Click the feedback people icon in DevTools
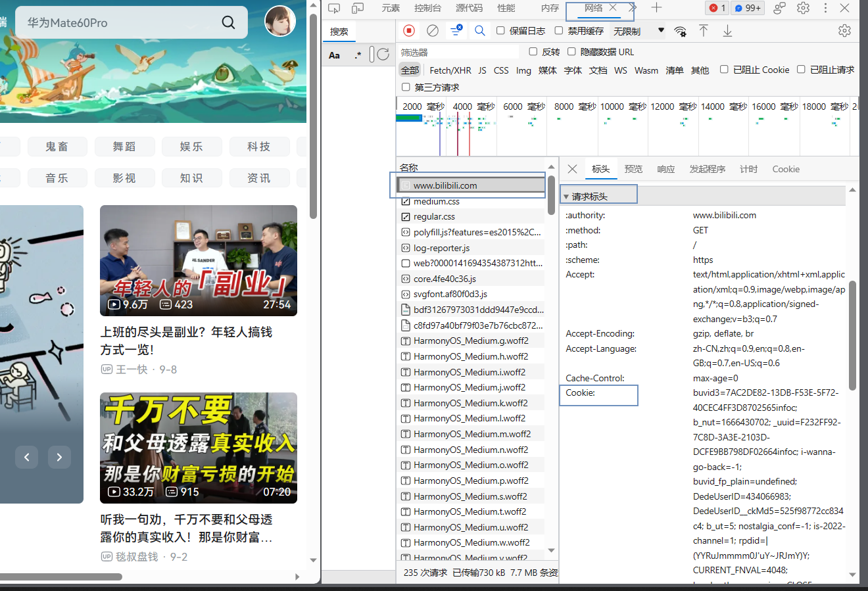This screenshot has height=591, width=868. click(x=779, y=8)
